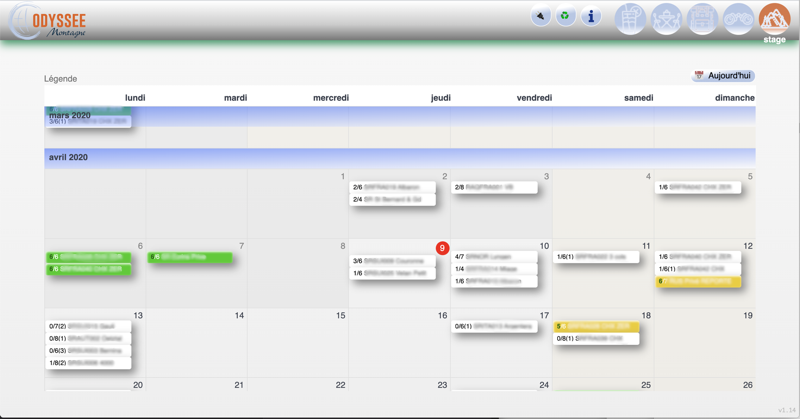Click the Odyssee Montagne logo

[50, 21]
